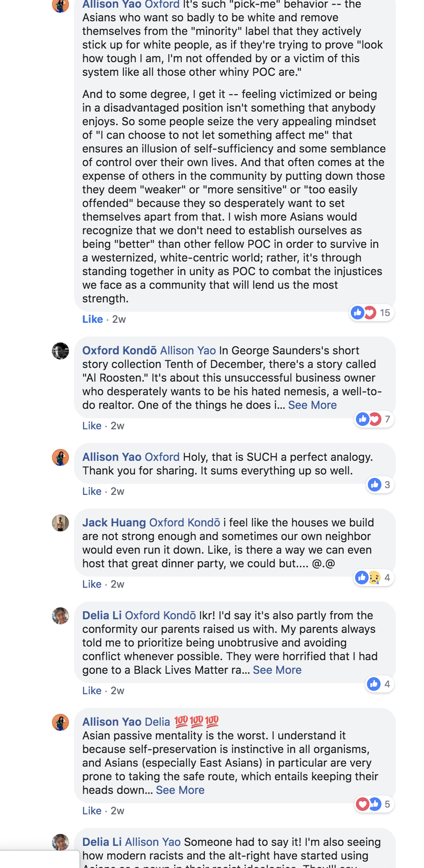The width and height of the screenshot is (424, 868).
Task: Expand See More on Delia Li's comment
Action: 277,670
